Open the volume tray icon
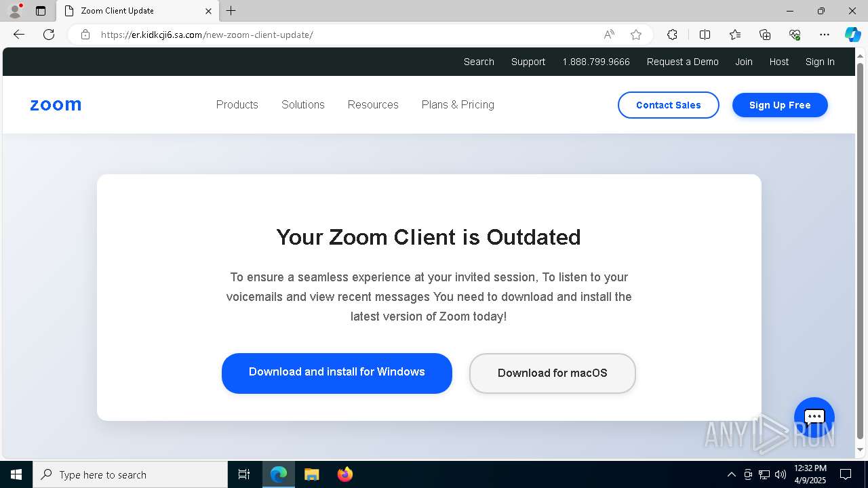This screenshot has width=868, height=488. coord(781,474)
